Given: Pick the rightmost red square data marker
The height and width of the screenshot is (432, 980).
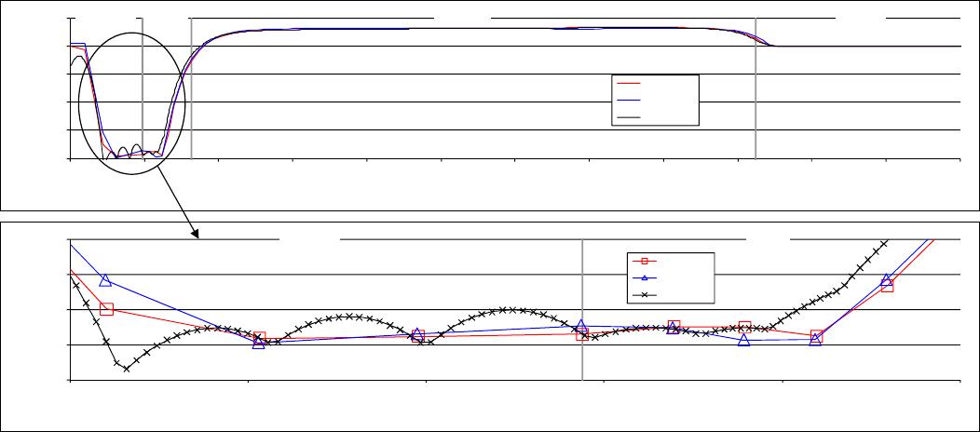Looking at the screenshot, I should 887,286.
